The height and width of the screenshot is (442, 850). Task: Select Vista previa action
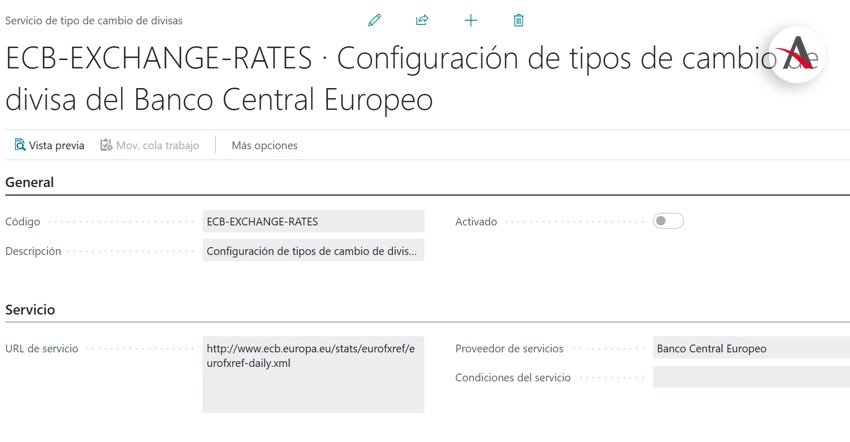pyautogui.click(x=56, y=145)
